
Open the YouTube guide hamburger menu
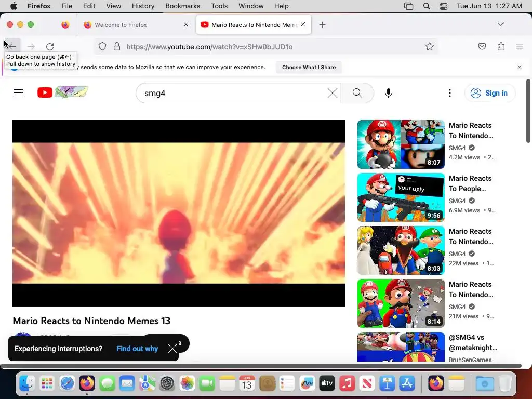(x=19, y=93)
